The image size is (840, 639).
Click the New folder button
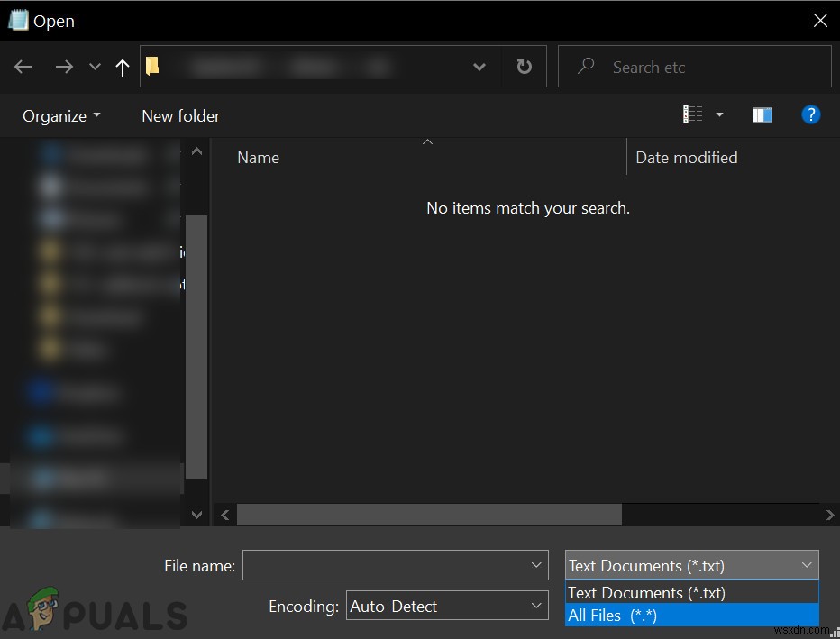pyautogui.click(x=180, y=115)
